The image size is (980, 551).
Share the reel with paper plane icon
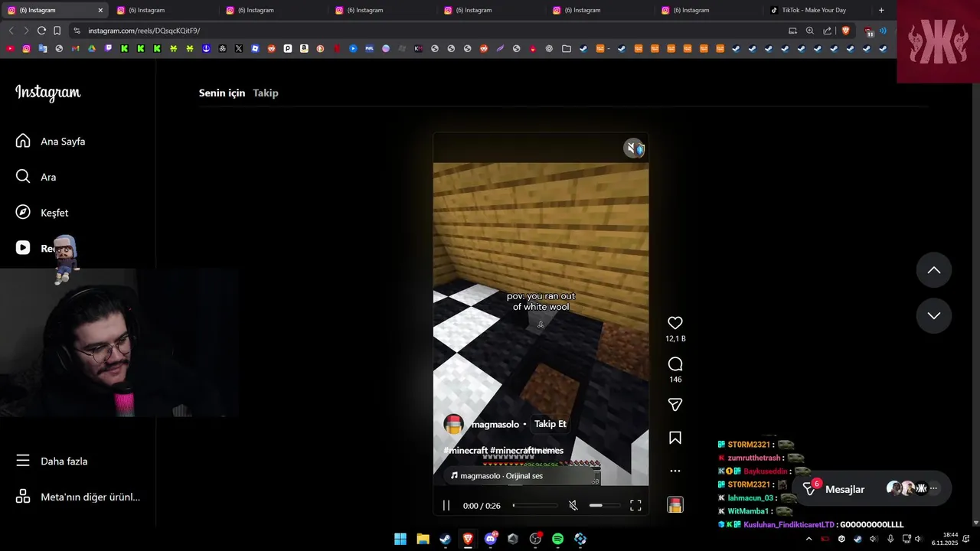pyautogui.click(x=675, y=404)
